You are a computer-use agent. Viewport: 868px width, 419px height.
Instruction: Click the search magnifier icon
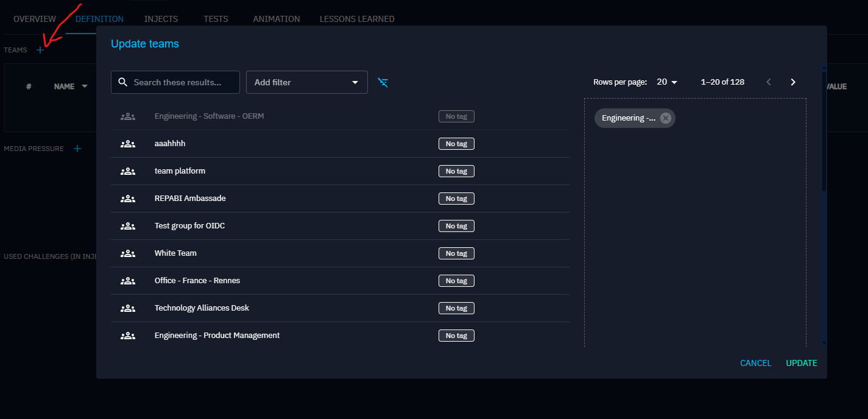click(123, 82)
